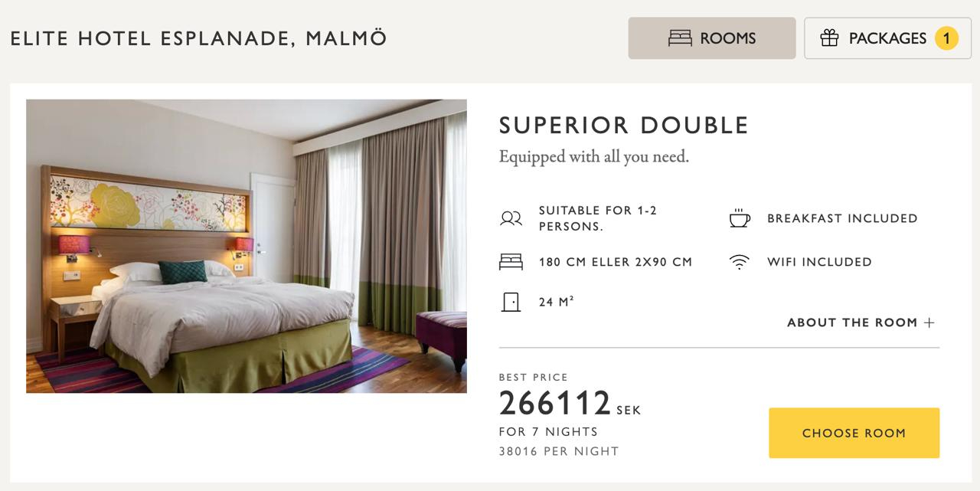Click the 266112 SEK best price

pyautogui.click(x=570, y=404)
